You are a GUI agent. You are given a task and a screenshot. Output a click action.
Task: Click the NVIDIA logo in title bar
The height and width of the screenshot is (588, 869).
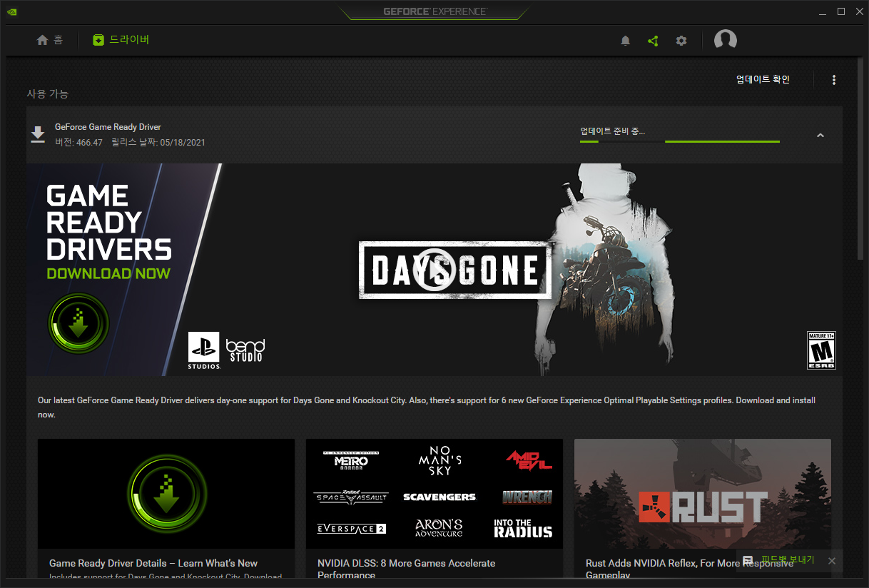(x=11, y=11)
